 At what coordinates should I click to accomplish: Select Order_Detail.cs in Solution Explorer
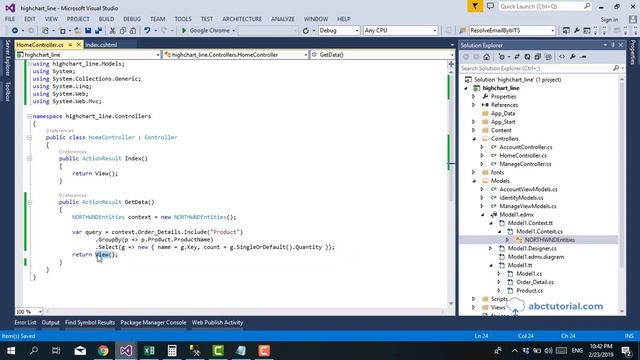(x=535, y=282)
